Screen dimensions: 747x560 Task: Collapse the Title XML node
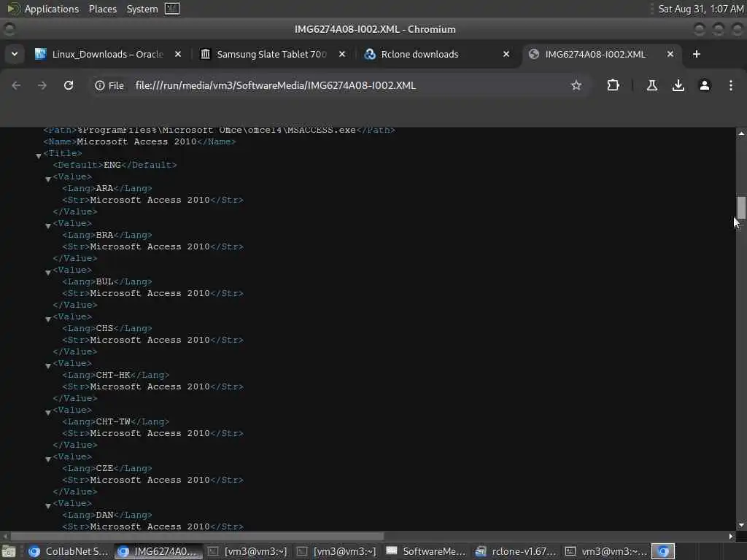click(39, 155)
